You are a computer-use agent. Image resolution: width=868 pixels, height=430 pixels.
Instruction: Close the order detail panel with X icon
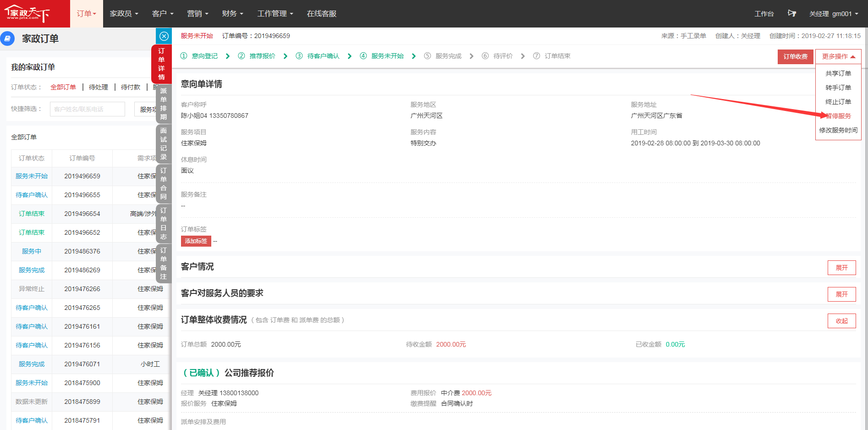click(x=164, y=36)
